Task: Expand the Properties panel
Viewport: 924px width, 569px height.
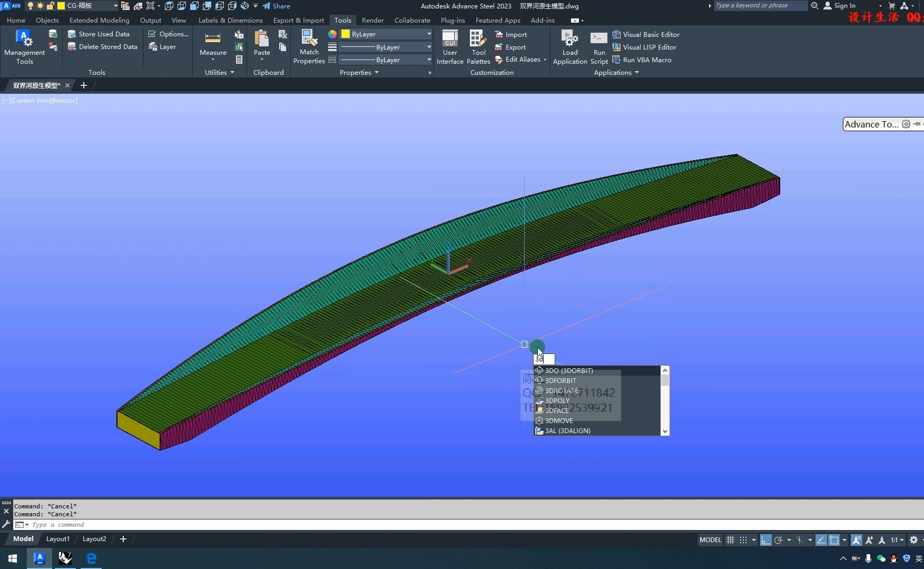Action: [359, 72]
